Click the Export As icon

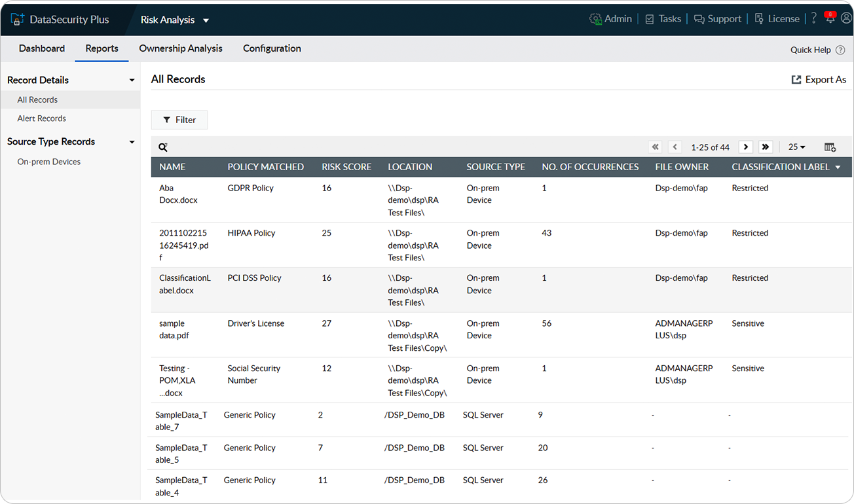pyautogui.click(x=796, y=79)
